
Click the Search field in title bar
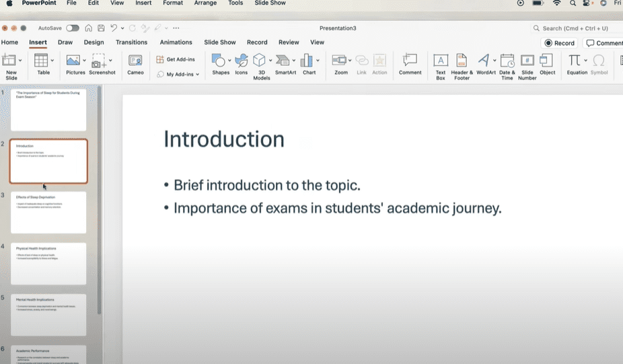pos(575,28)
